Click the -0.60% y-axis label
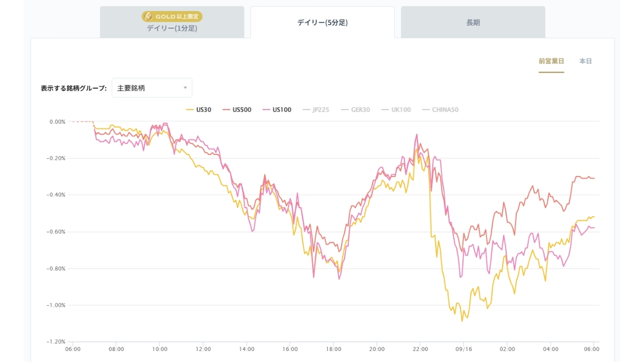The width and height of the screenshot is (644, 362). [57, 232]
